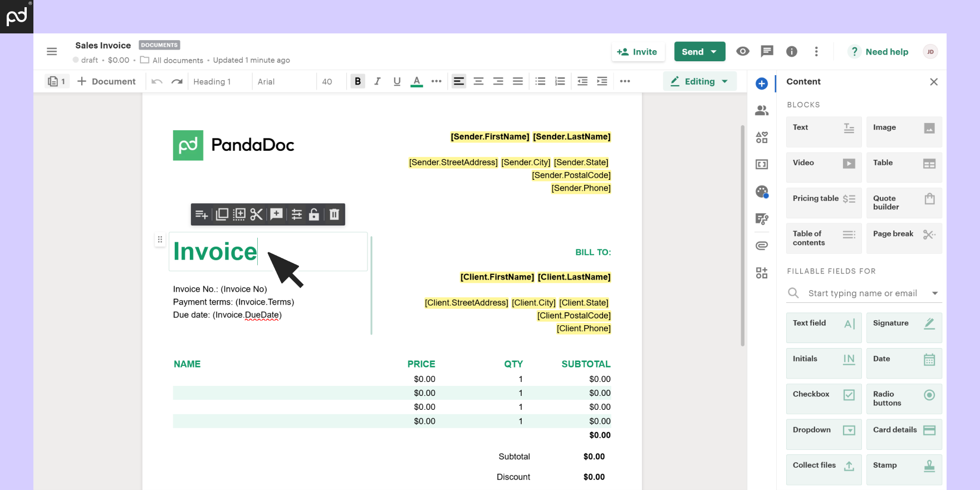Toggle italic formatting

(377, 81)
